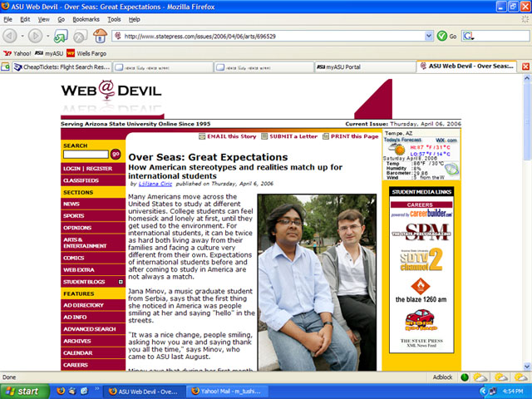Image resolution: width=532 pixels, height=399 pixels.
Task: Switch to CheapTickets Flight Search tab
Action: tap(62, 67)
